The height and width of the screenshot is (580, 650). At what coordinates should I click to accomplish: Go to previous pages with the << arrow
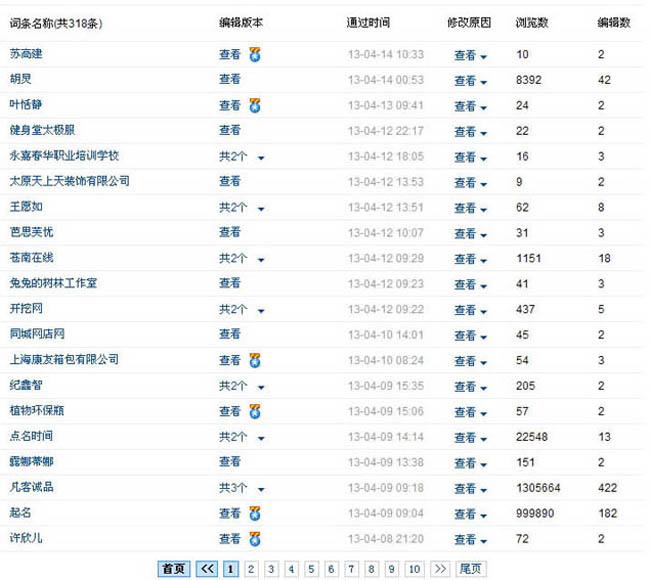coord(207,568)
